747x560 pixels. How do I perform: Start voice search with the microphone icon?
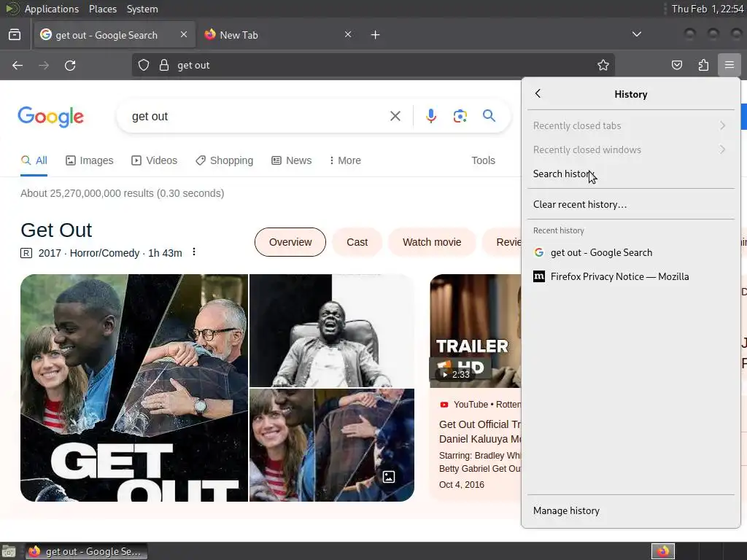(430, 116)
